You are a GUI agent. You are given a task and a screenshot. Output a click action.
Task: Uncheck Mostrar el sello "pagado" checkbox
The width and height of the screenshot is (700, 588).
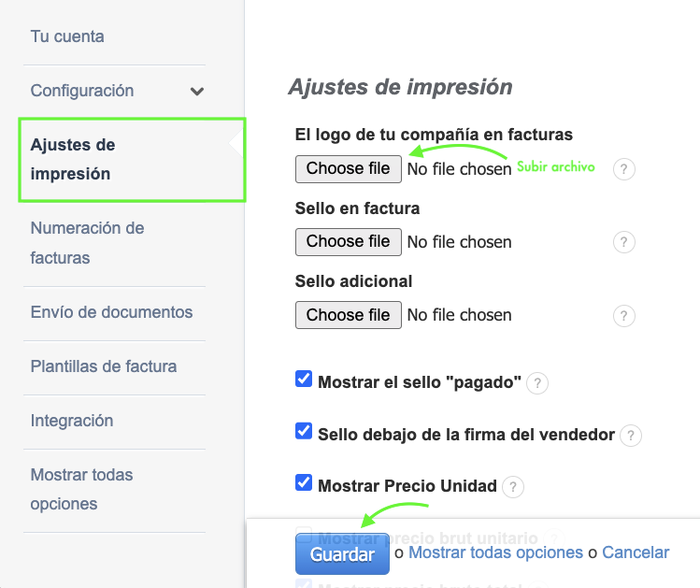(x=304, y=380)
